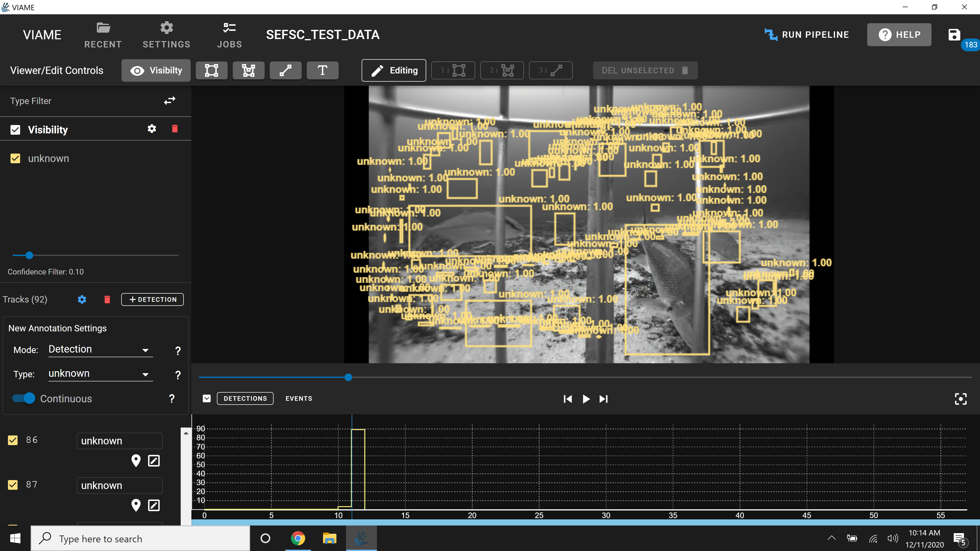980x551 pixels.
Task: Step to the previous frame
Action: pos(567,399)
